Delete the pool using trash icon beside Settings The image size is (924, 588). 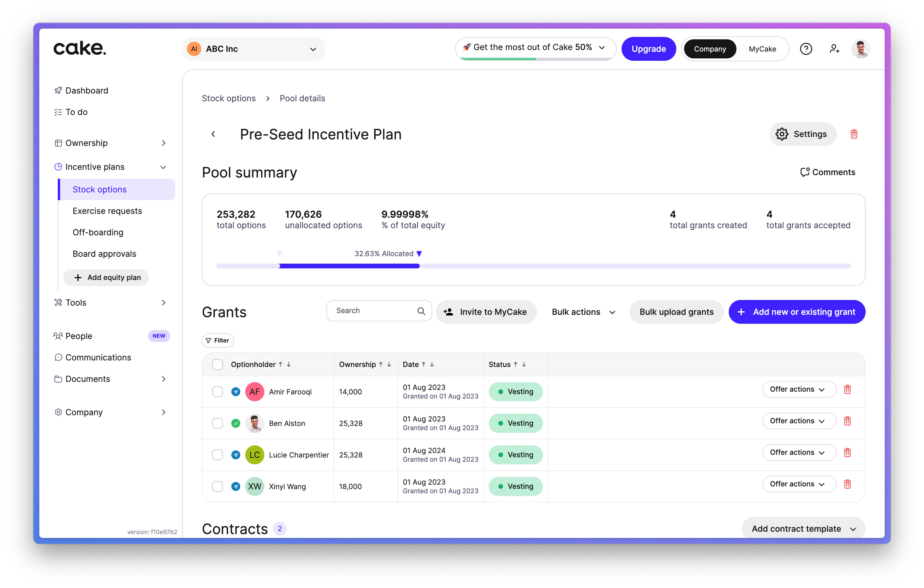click(x=854, y=134)
